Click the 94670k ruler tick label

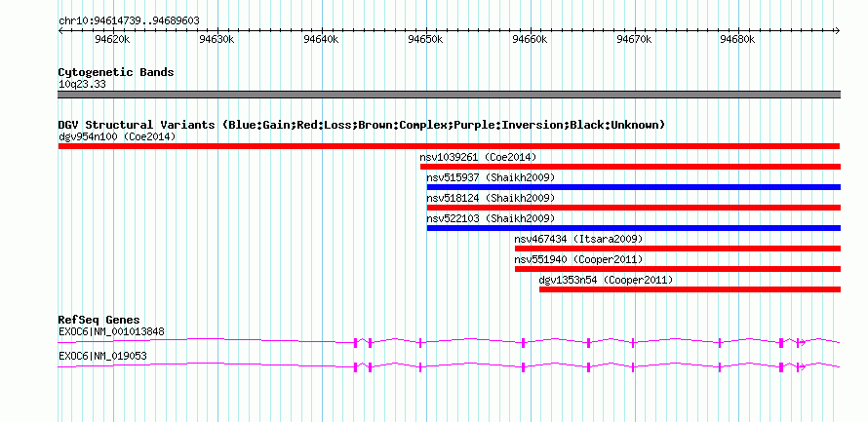(x=634, y=40)
